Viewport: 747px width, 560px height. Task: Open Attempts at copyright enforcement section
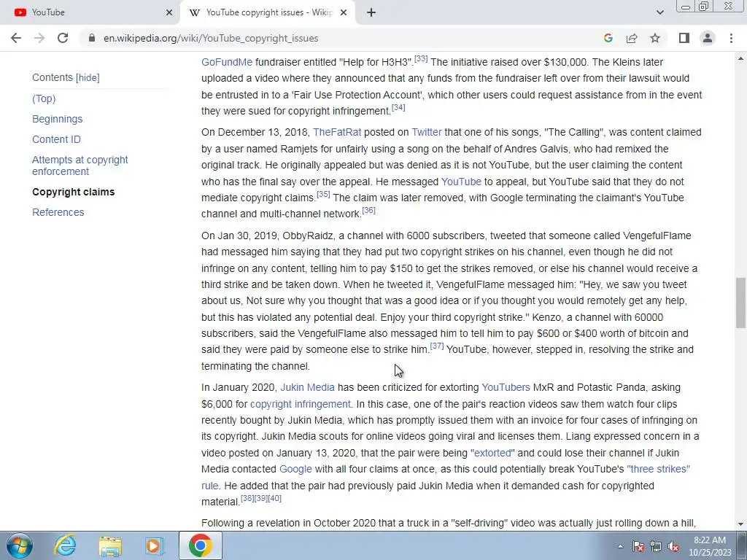[80, 166]
